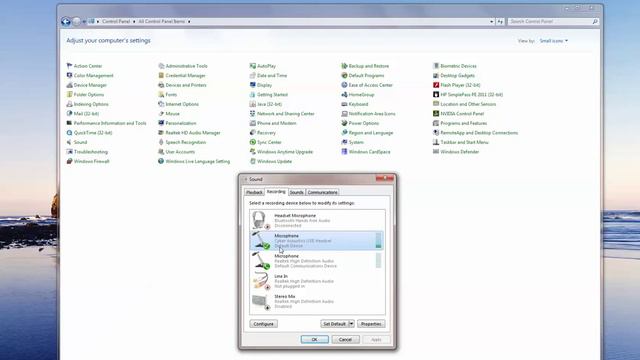The height and width of the screenshot is (360, 640).
Task: Click the Configure button
Action: click(x=263, y=324)
